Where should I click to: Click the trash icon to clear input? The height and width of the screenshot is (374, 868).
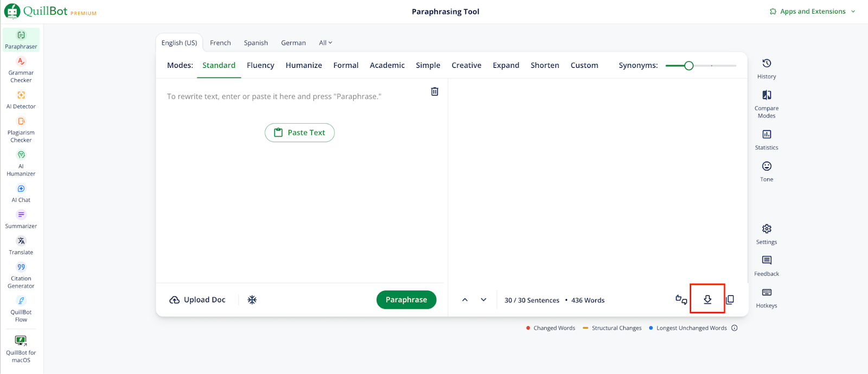(435, 92)
